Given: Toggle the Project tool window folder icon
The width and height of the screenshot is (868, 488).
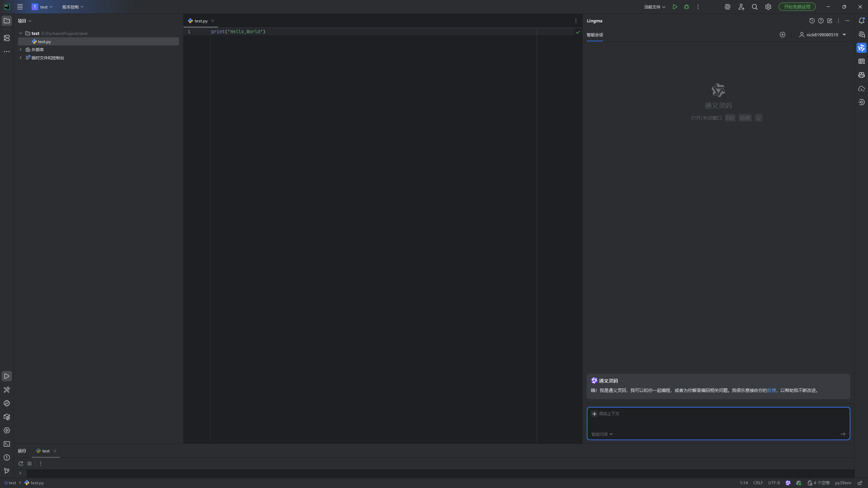Looking at the screenshot, I should [x=7, y=21].
